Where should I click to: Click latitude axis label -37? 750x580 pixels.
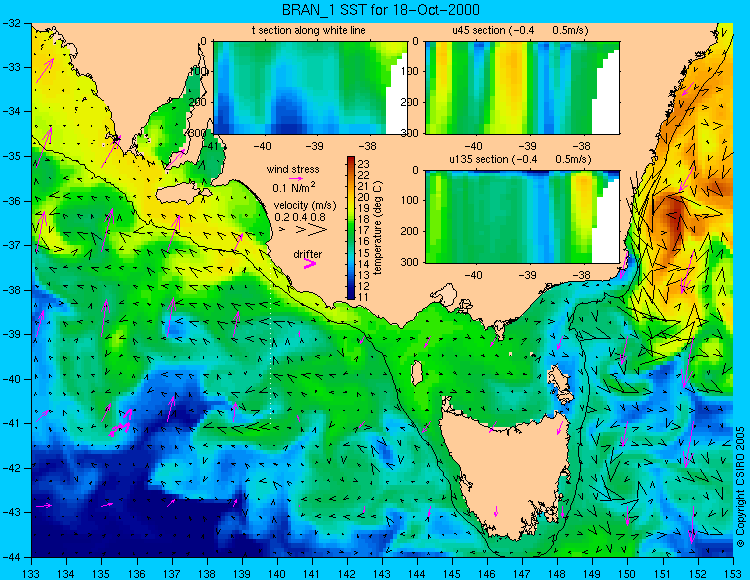pos(12,245)
